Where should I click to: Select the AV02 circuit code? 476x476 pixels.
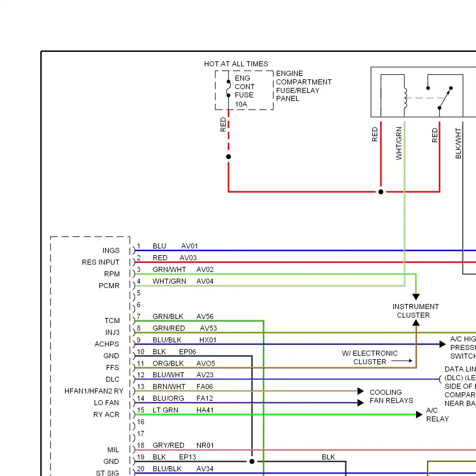(x=205, y=269)
